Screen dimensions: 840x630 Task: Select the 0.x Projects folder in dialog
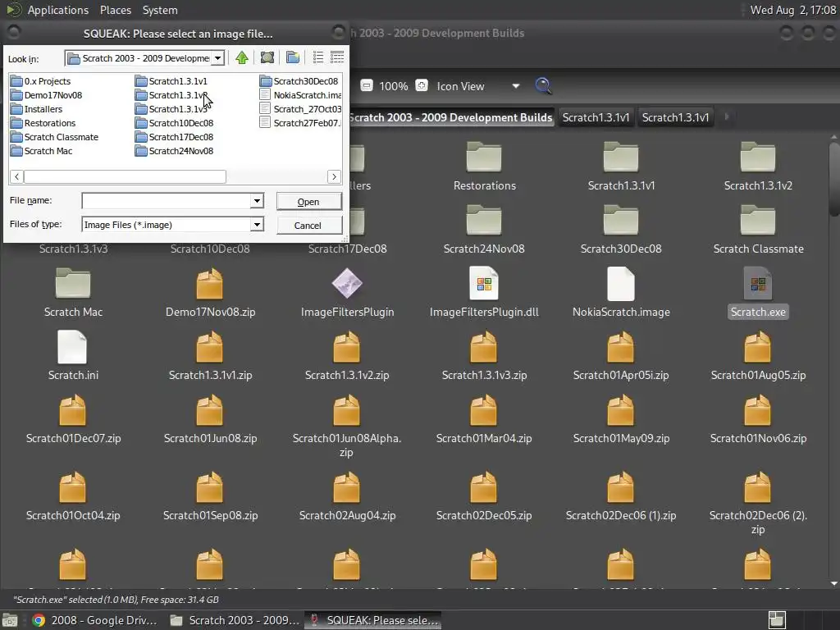pyautogui.click(x=41, y=81)
